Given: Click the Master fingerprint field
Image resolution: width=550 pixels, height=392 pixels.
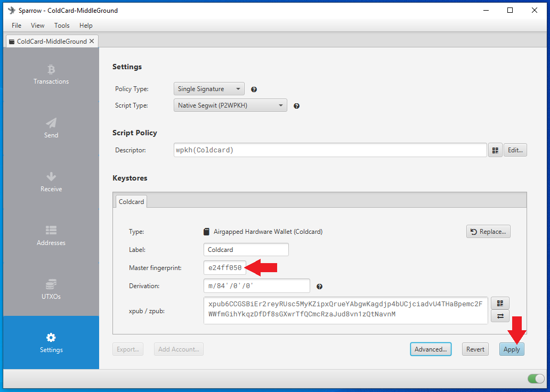Looking at the screenshot, I should (225, 268).
